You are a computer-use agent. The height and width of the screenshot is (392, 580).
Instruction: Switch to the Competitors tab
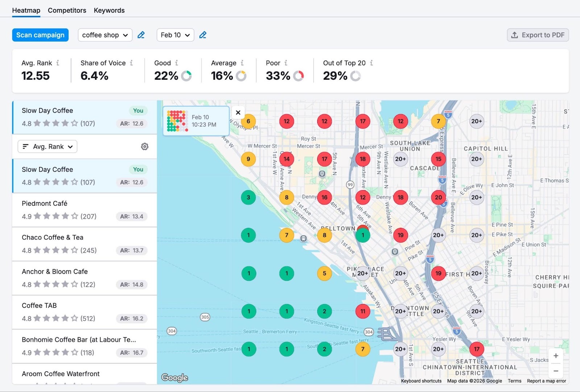coord(67,10)
